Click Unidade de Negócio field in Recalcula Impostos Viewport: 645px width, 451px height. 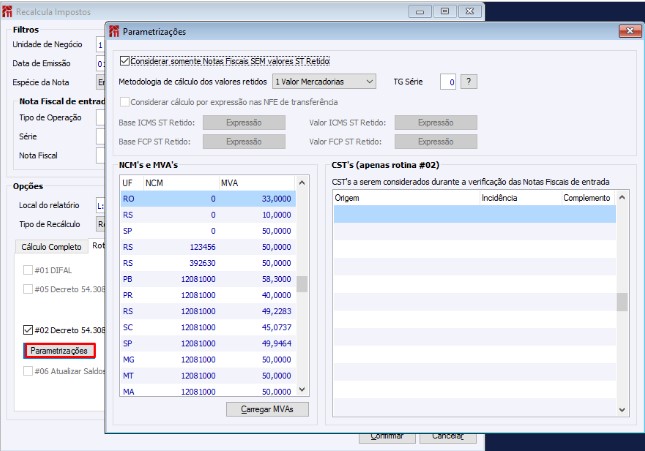100,44
